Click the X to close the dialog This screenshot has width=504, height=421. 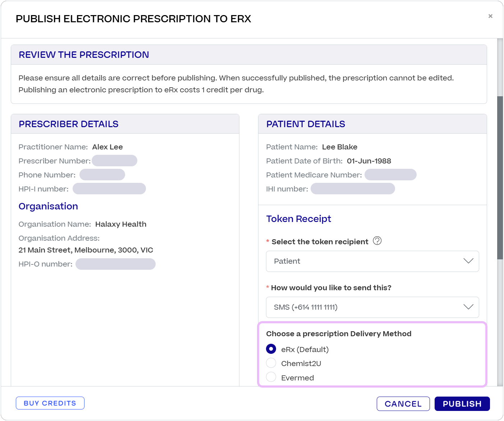click(x=490, y=16)
